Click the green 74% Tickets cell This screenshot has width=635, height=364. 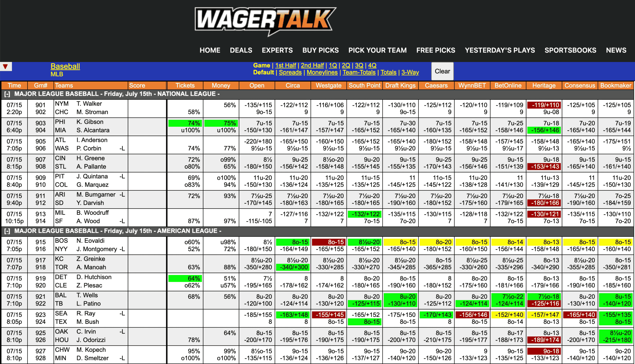click(x=185, y=123)
